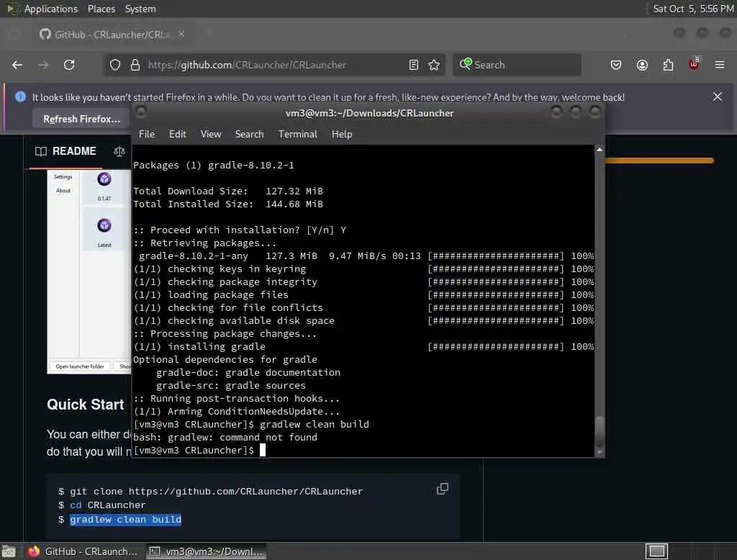This screenshot has height=560, width=737.
Task: Bookmark this page with star icon
Action: pos(434,65)
